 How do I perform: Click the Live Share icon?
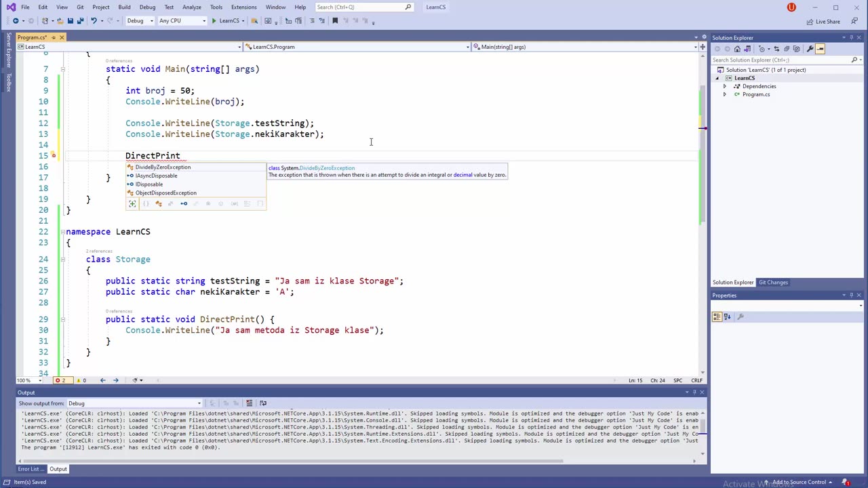pyautogui.click(x=823, y=21)
